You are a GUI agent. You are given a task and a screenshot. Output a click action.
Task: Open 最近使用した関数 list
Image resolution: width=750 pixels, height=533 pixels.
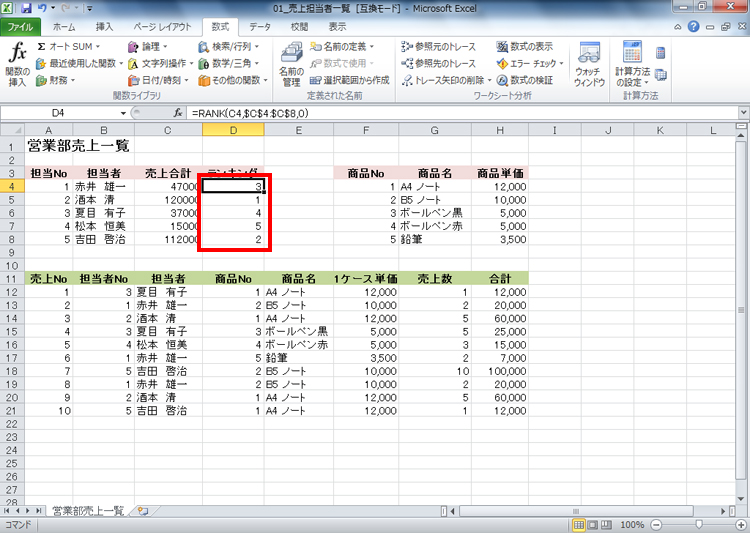tap(79, 63)
